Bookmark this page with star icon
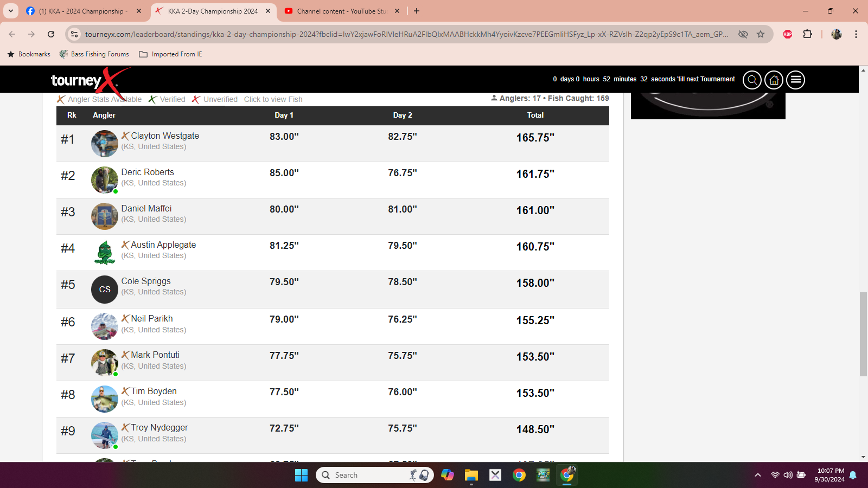868x488 pixels. [x=761, y=34]
